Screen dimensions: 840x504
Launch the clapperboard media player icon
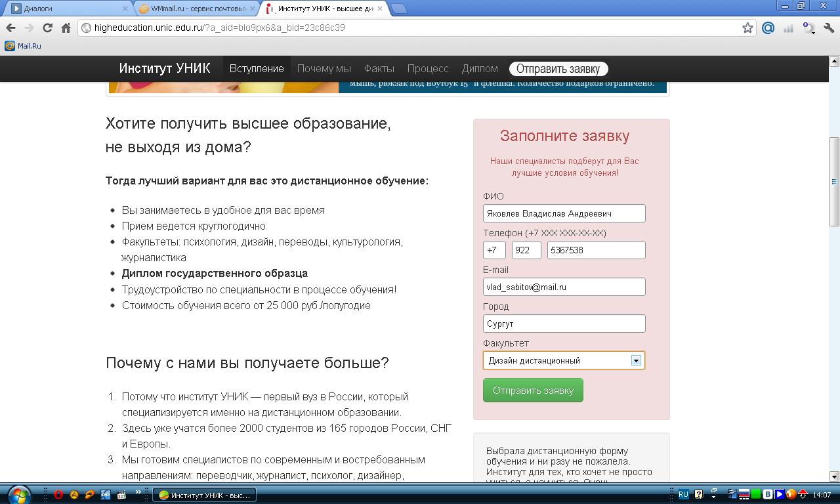point(121,495)
